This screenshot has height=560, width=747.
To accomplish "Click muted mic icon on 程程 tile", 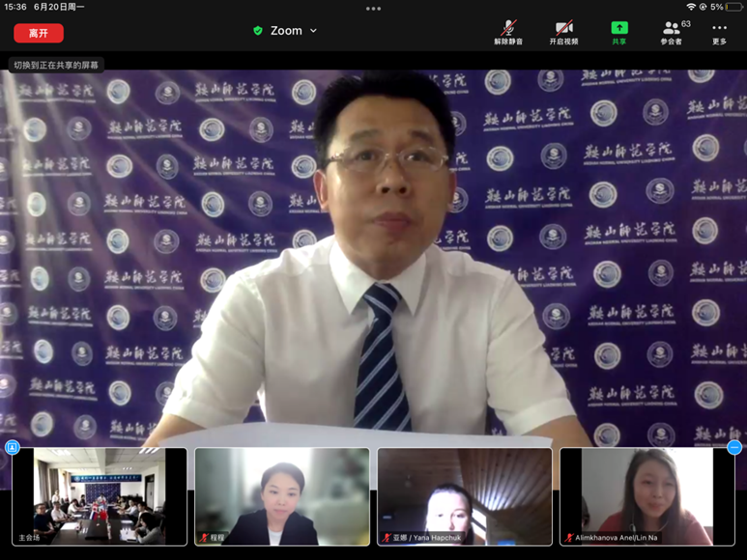I will 203,538.
